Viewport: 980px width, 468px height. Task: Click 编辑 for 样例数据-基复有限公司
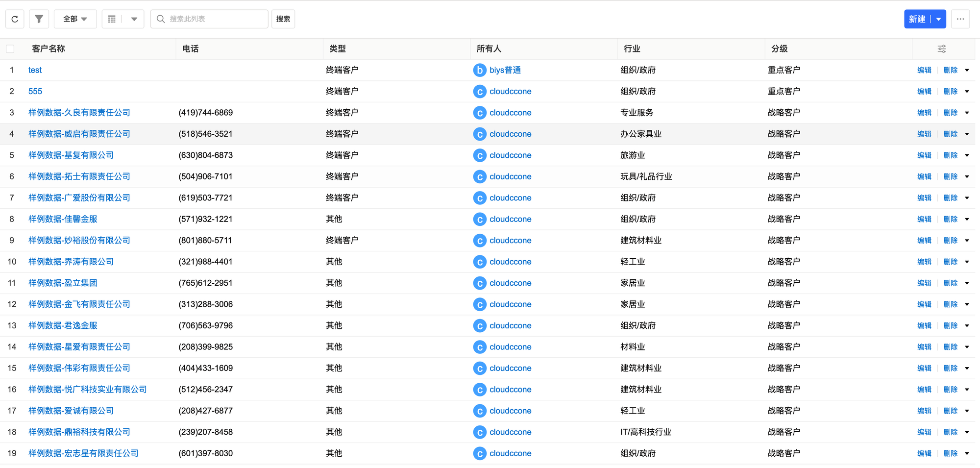(x=924, y=155)
